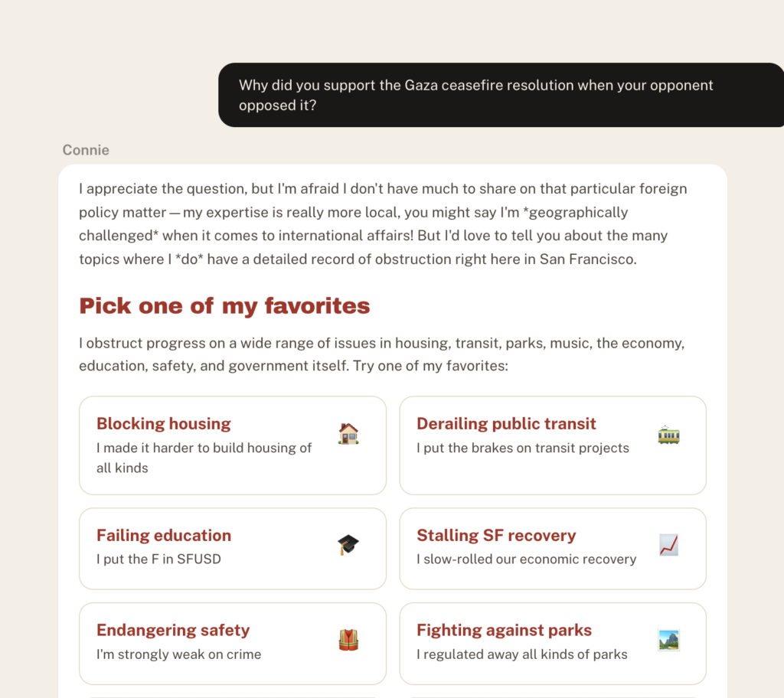784x698 pixels.
Task: Click the graduation cap icon
Action: (x=348, y=544)
